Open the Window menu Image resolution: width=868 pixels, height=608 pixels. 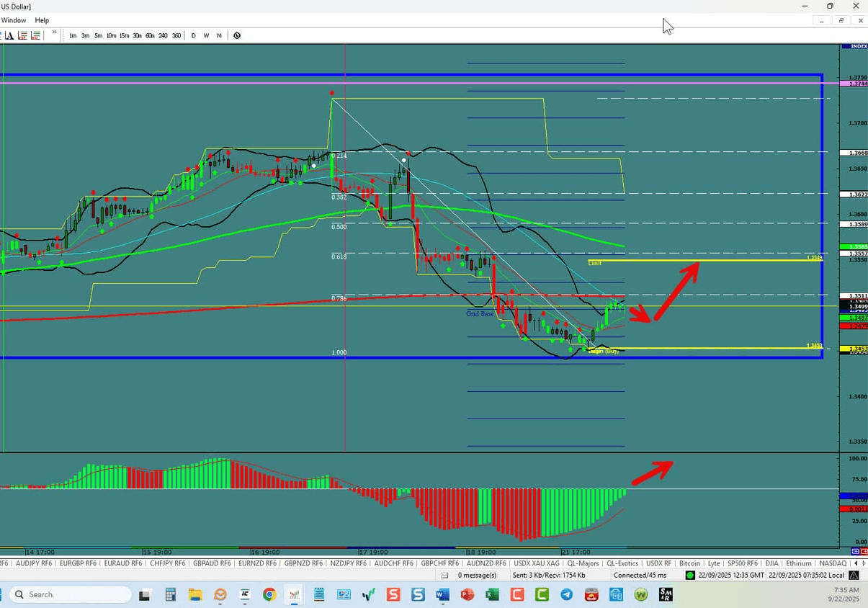pyautogui.click(x=14, y=20)
